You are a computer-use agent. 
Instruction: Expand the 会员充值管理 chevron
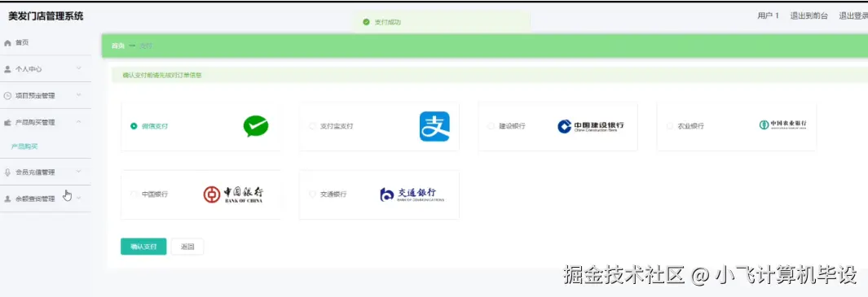pos(78,172)
